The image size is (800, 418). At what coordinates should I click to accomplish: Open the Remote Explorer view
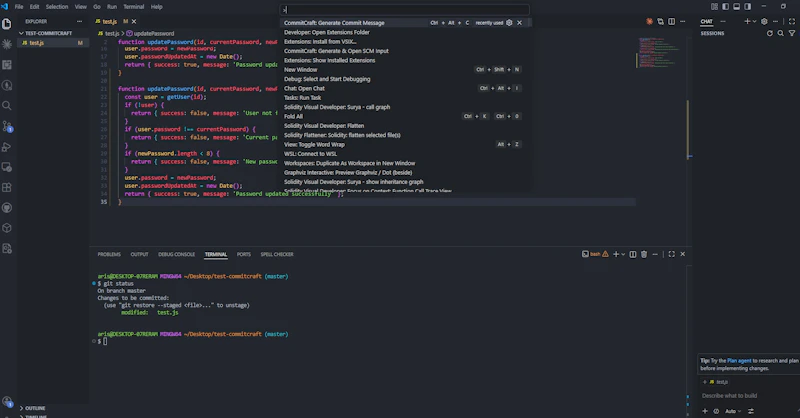tap(7, 167)
